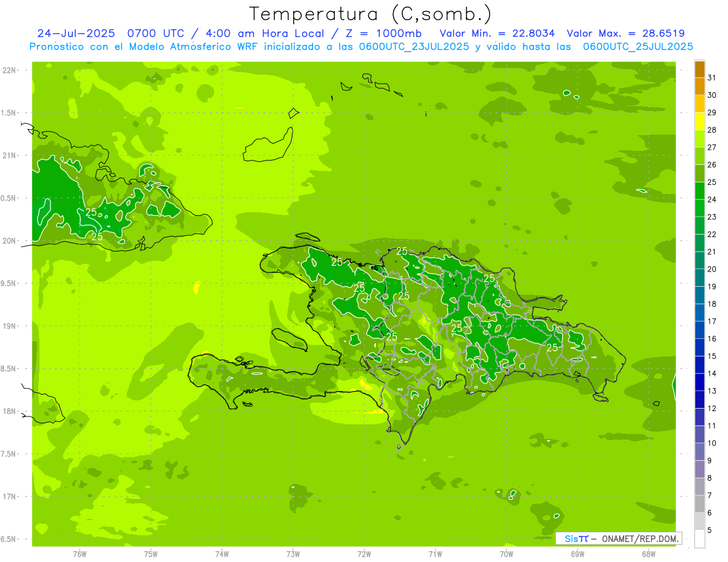The width and height of the screenshot is (728, 562).
Task: Click the '74W' longitude axis label
Action: [222, 554]
